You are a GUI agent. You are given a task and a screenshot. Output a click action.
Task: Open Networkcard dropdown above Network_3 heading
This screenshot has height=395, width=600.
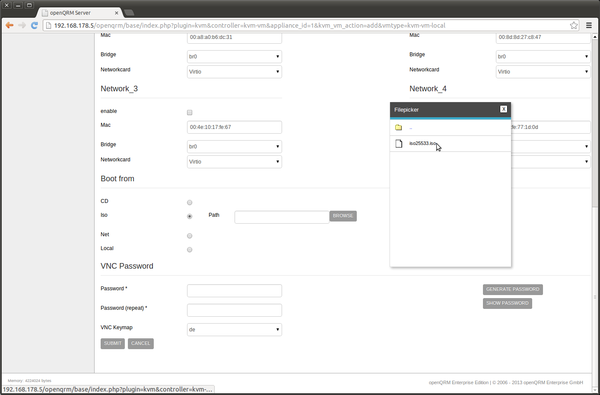[x=234, y=72]
